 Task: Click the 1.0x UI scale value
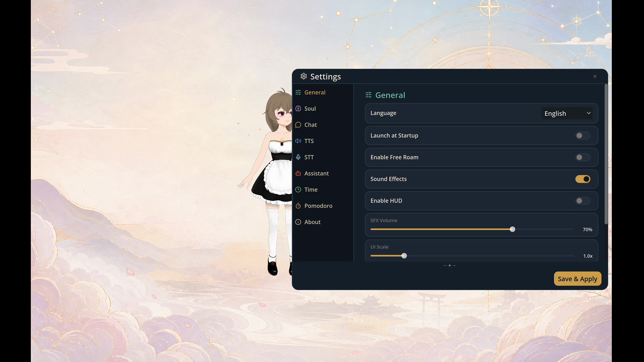tap(588, 256)
